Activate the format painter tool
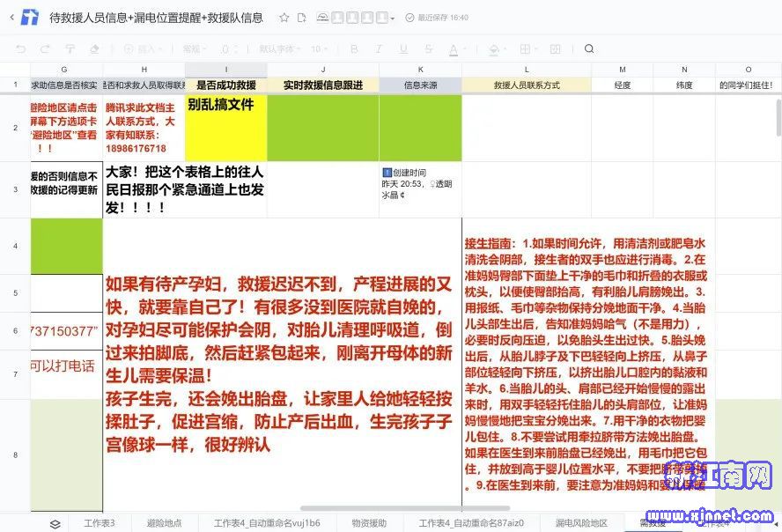This screenshot has height=532, width=782. point(70,48)
